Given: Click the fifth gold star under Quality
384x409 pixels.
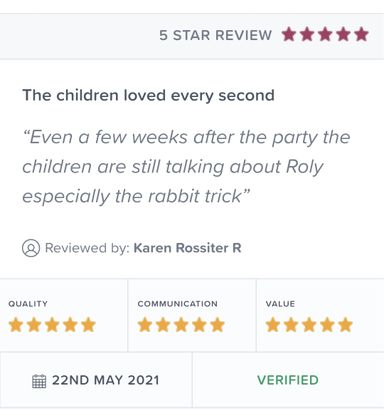Looking at the screenshot, I should (x=88, y=325).
